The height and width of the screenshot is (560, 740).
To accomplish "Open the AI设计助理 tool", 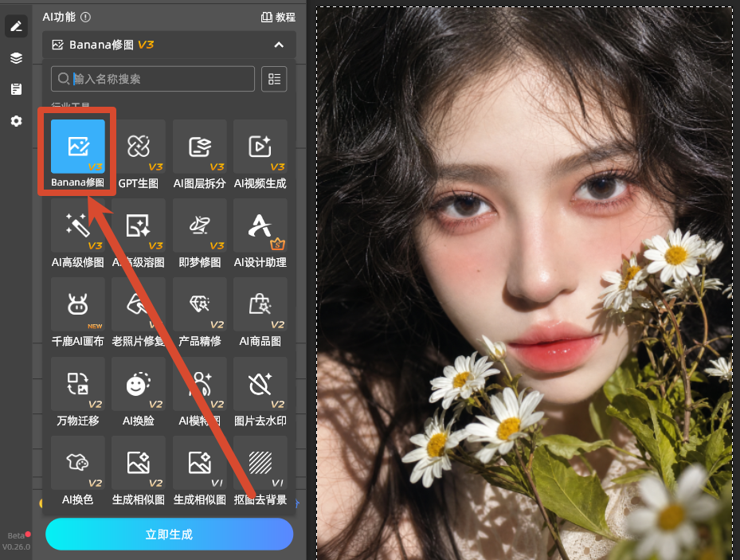I will [x=260, y=233].
